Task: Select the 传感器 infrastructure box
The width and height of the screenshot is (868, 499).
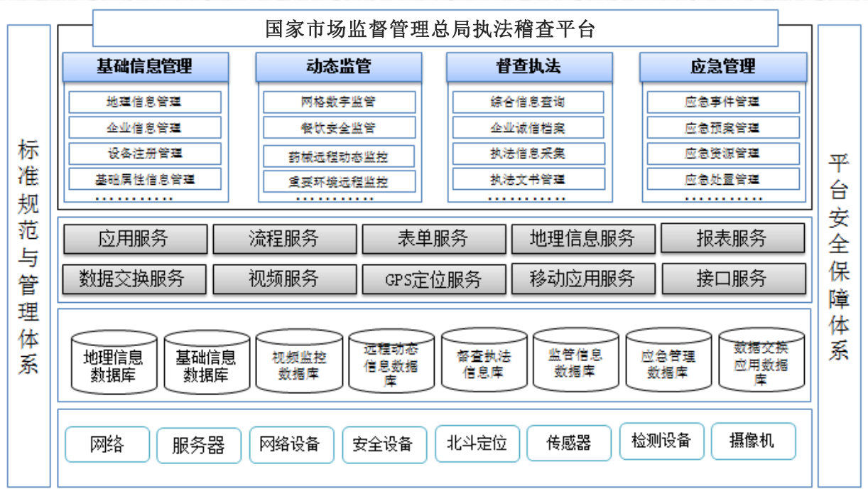Action: pos(569,444)
